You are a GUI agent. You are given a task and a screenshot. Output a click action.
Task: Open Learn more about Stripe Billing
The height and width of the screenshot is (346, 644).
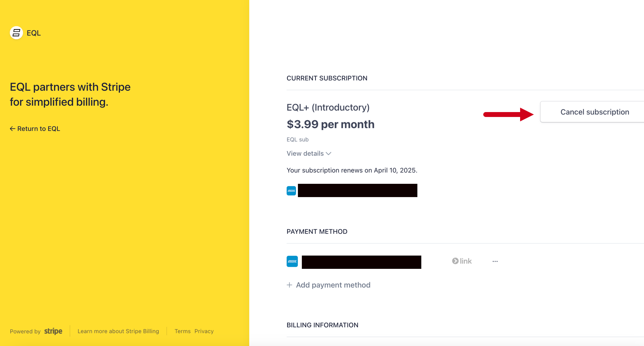[x=118, y=331]
